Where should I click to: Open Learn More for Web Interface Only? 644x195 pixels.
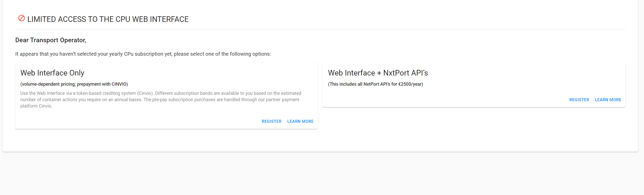(x=300, y=122)
